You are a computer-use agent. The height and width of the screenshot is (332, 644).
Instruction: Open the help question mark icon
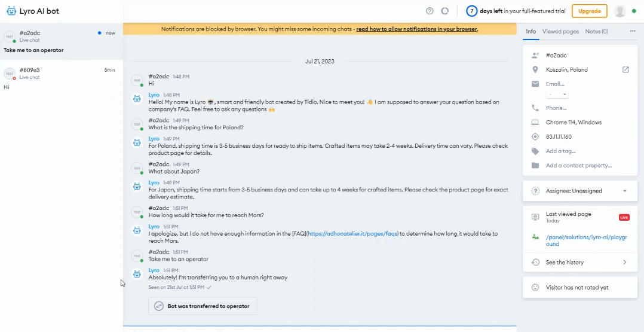tap(430, 11)
